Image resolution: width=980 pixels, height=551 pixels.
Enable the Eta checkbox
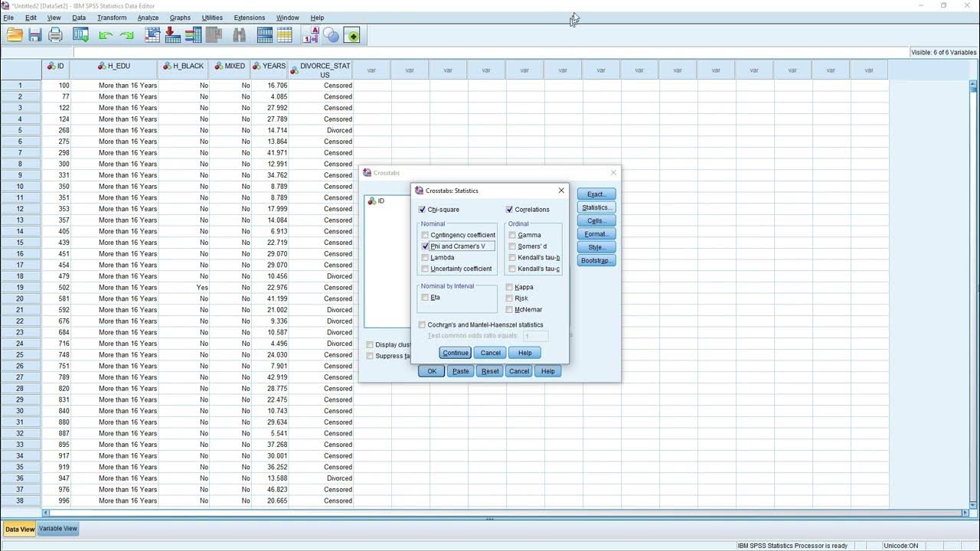pos(425,298)
